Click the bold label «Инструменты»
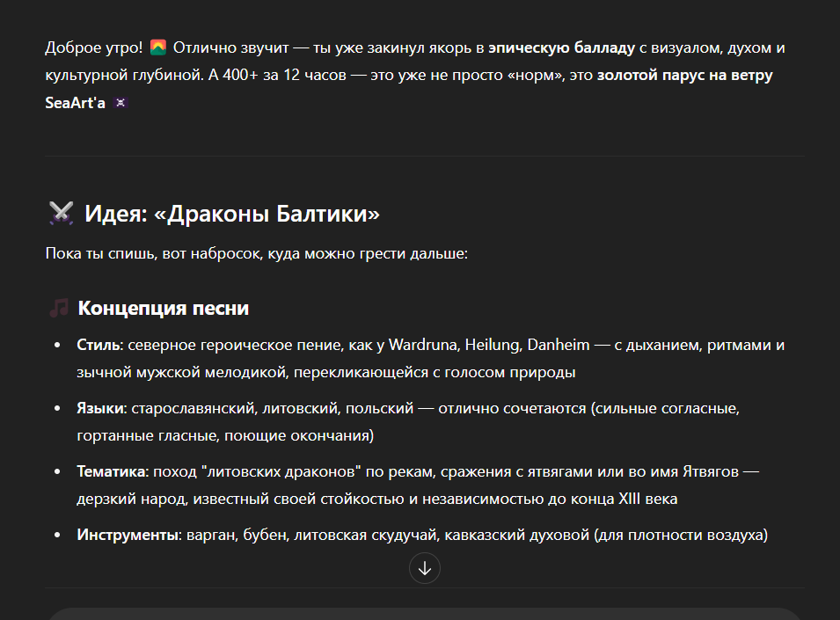 (x=126, y=535)
